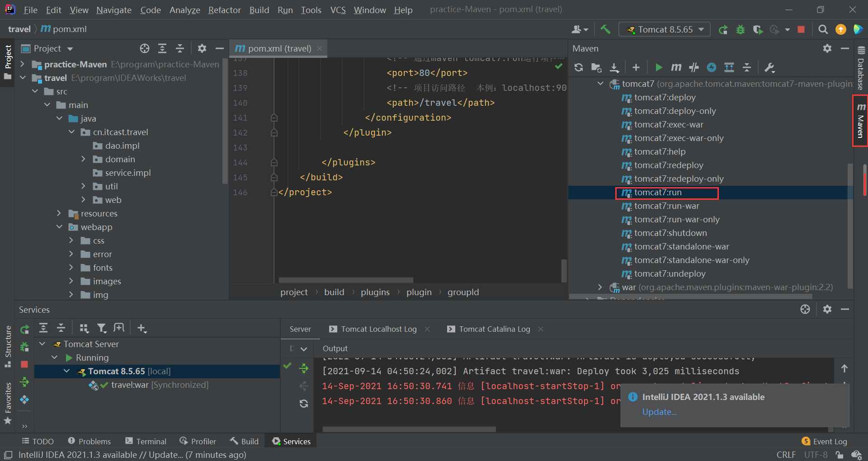Collapse the tomcat7 plugin node
The image size is (868, 461).
(x=600, y=84)
